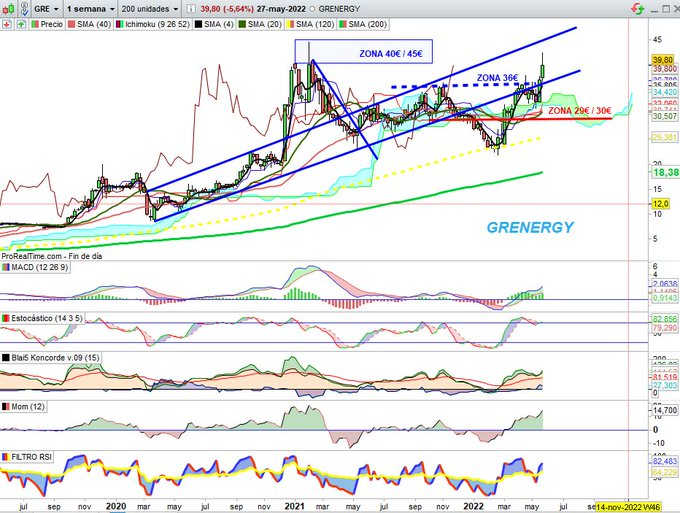The width and height of the screenshot is (680, 513).
Task: Click the ZONA 29€ / 30€ annotation text
Action: [580, 111]
